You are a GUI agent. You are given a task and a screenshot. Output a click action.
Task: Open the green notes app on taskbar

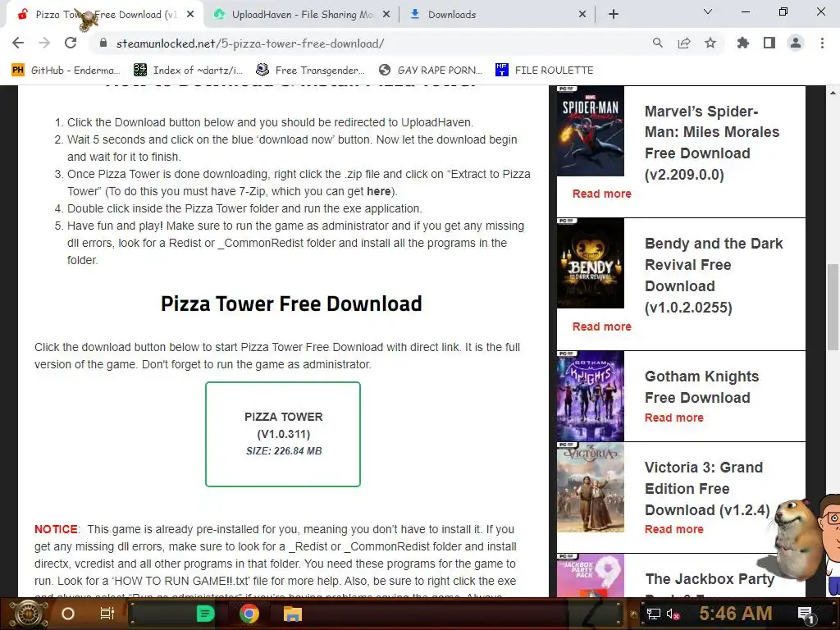(205, 614)
